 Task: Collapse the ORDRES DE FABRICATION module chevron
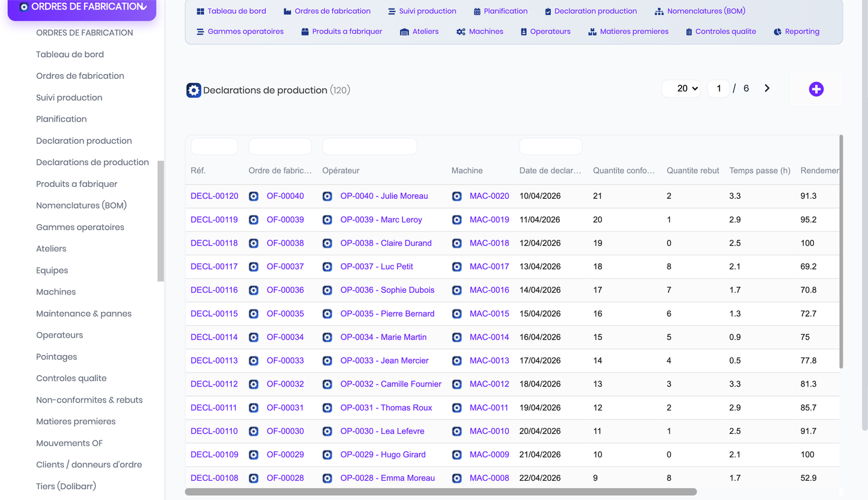point(143,7)
